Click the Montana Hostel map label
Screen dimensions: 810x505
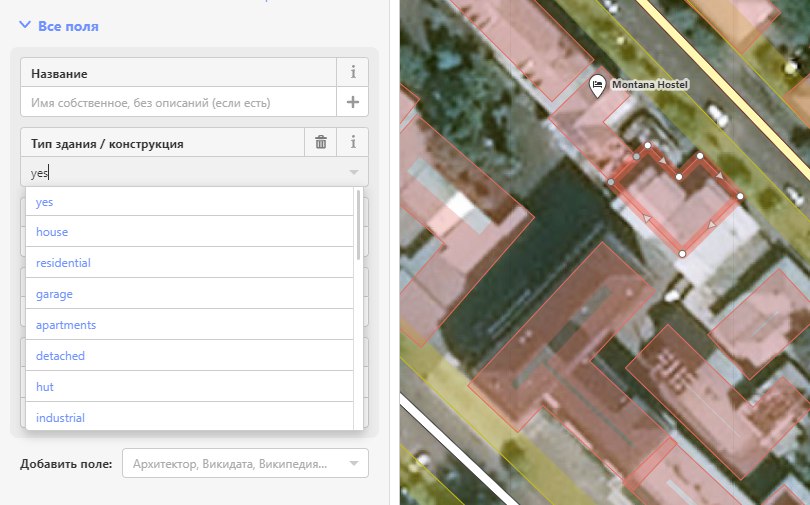650,84
